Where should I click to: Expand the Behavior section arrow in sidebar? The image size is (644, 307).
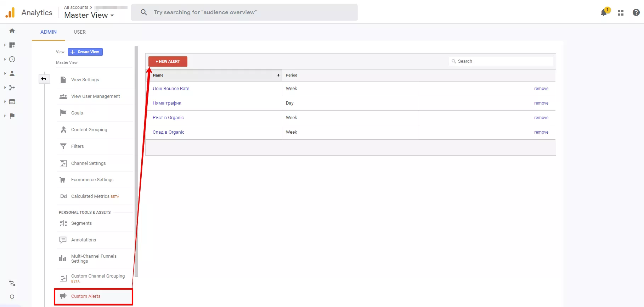(5, 102)
